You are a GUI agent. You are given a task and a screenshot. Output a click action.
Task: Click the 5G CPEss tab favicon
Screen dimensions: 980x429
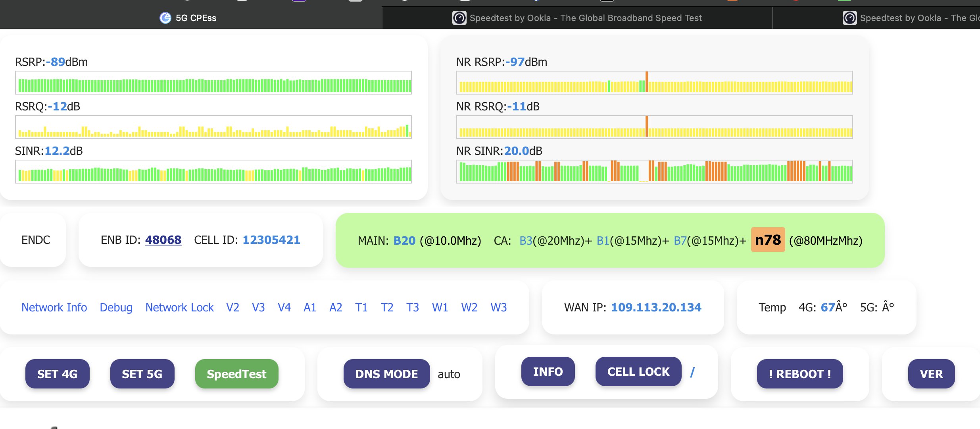point(165,18)
